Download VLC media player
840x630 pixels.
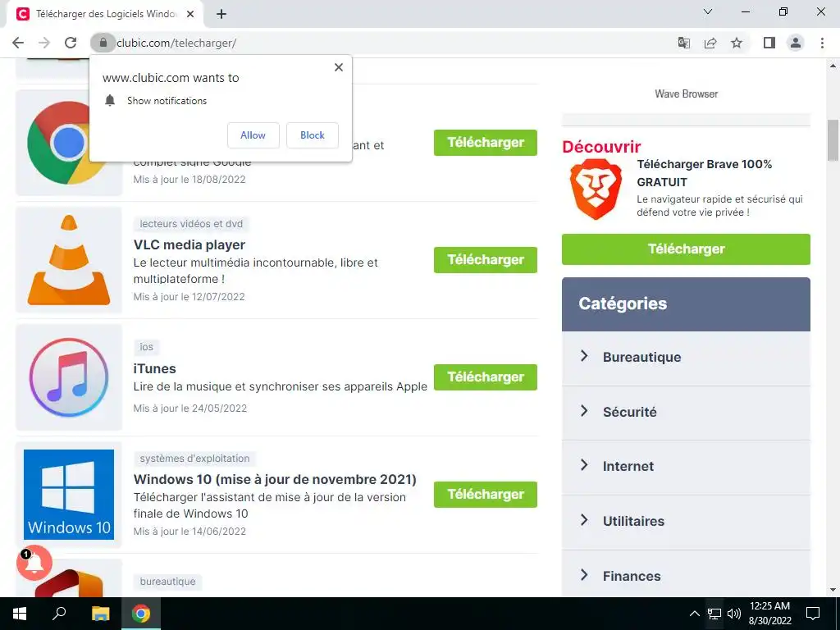click(486, 260)
